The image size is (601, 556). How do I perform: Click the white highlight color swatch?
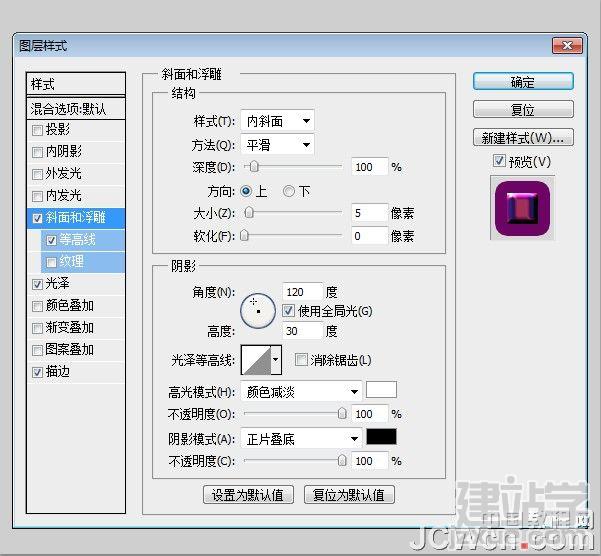381,390
